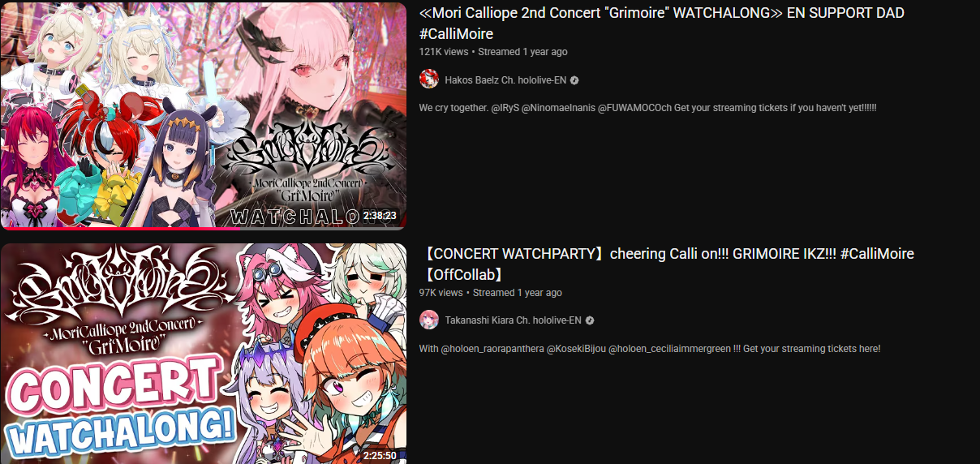This screenshot has width=980, height=464.
Task: Visit Takanashi Kiara Ch. hololive-EN channel
Action: (513, 320)
